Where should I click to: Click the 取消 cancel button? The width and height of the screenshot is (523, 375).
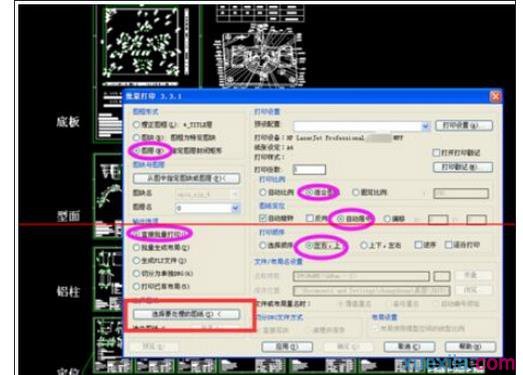click(409, 347)
